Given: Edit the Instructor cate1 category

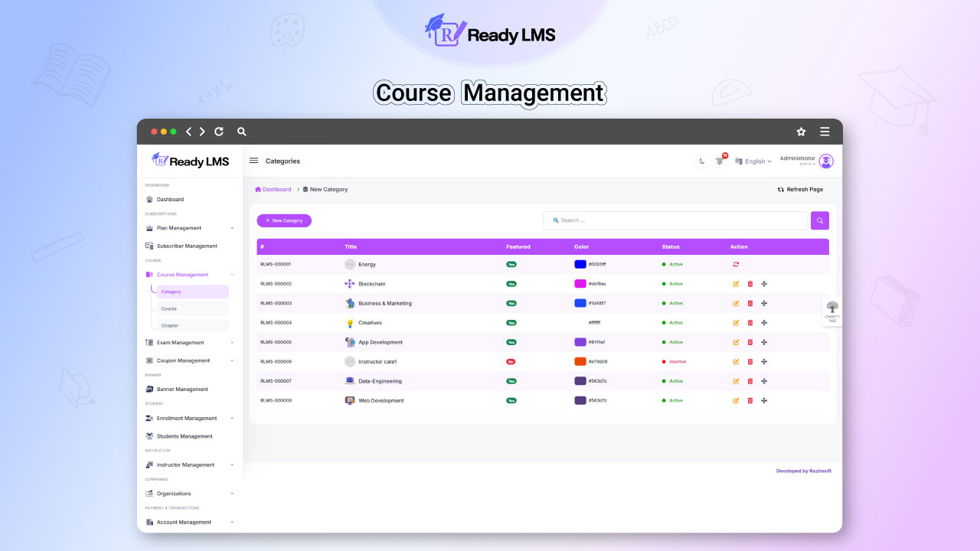Looking at the screenshot, I should (x=736, y=362).
